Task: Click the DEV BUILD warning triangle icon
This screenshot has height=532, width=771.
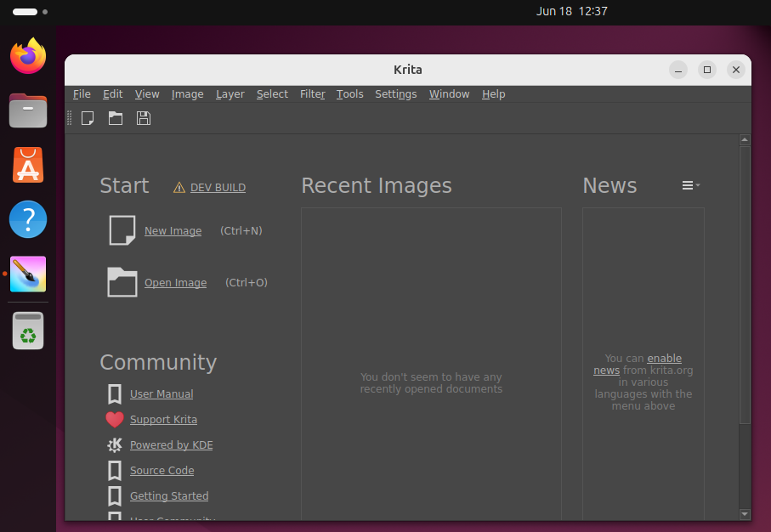Action: [179, 187]
